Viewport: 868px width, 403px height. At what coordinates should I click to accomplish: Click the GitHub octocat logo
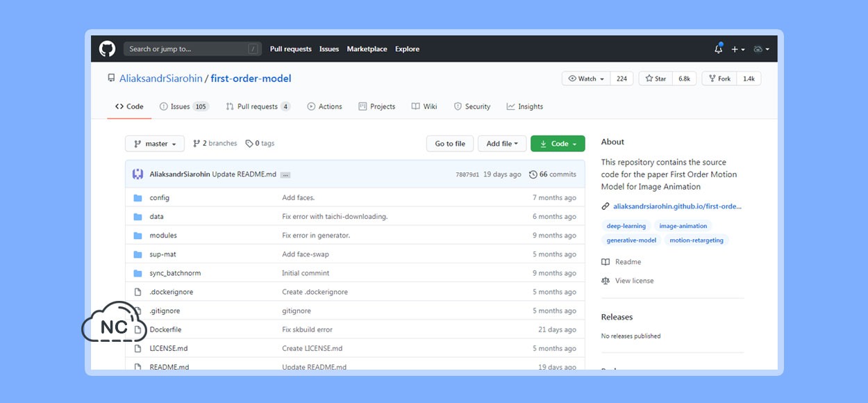point(107,49)
